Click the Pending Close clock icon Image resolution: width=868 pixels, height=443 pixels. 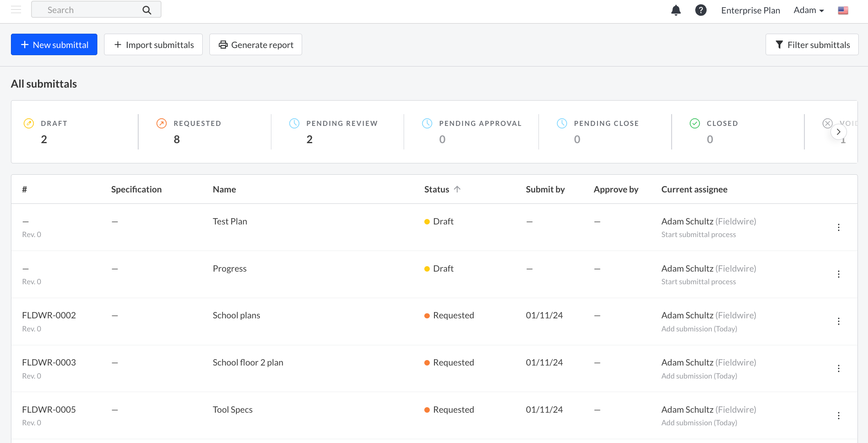click(562, 123)
